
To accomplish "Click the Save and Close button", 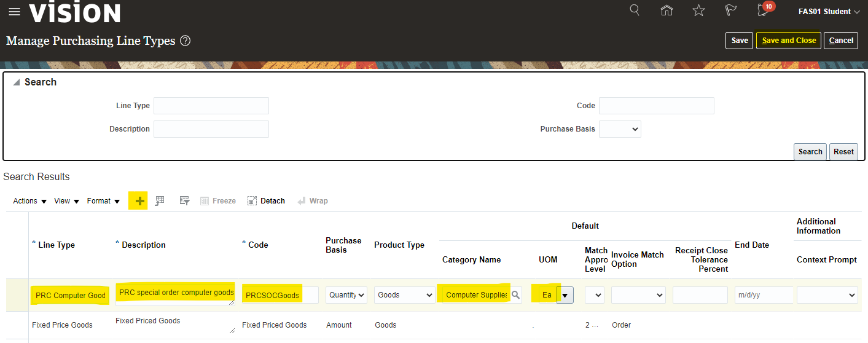I will (x=788, y=41).
